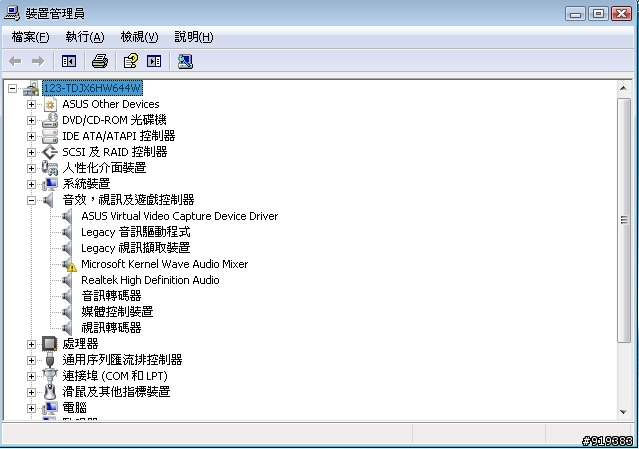Click the 處理器 label
Screen dimensions: 639x449
point(80,344)
